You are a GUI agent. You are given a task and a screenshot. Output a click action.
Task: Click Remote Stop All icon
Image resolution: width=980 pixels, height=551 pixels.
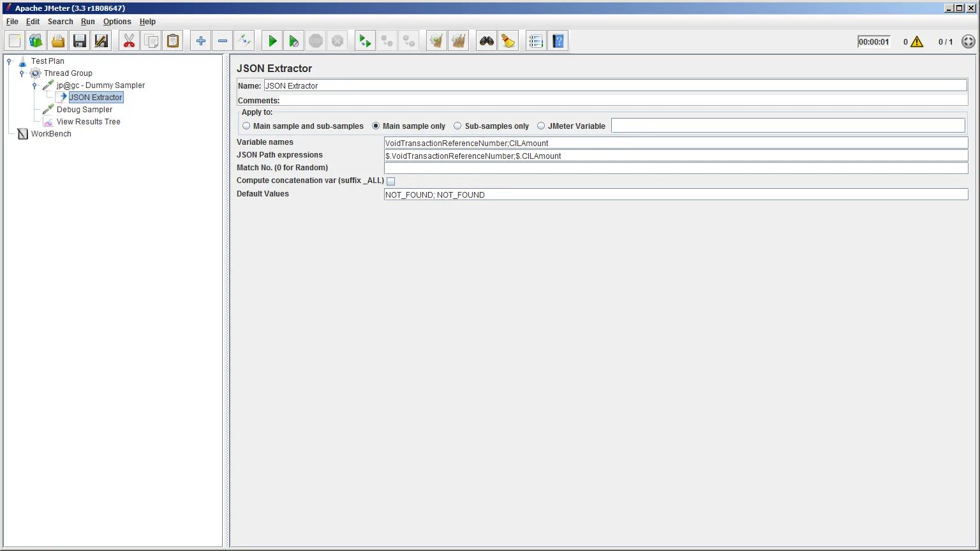(387, 41)
